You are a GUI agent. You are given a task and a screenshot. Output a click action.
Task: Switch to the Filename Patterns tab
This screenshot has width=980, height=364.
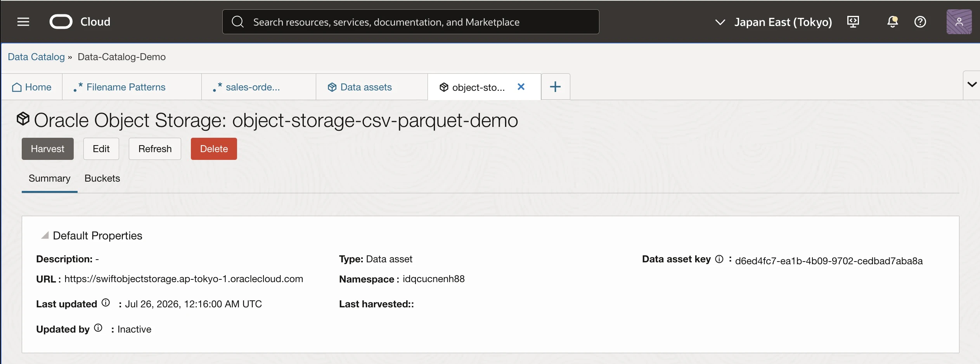pyautogui.click(x=132, y=87)
